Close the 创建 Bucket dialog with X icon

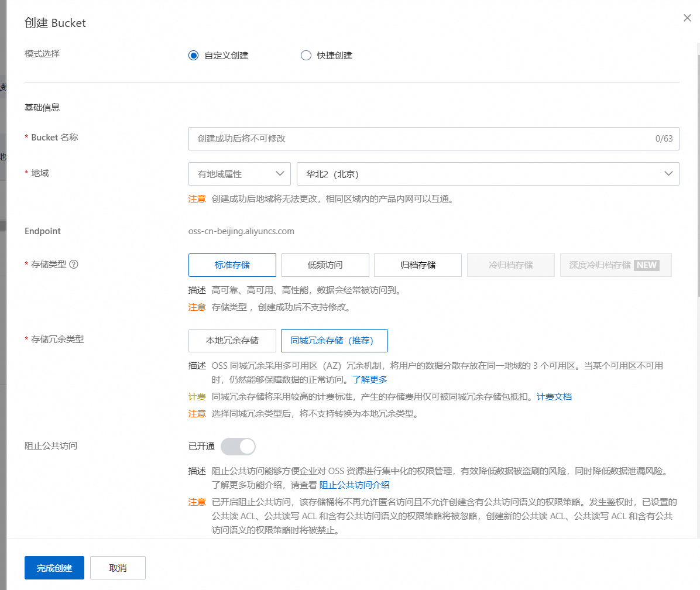687,18
